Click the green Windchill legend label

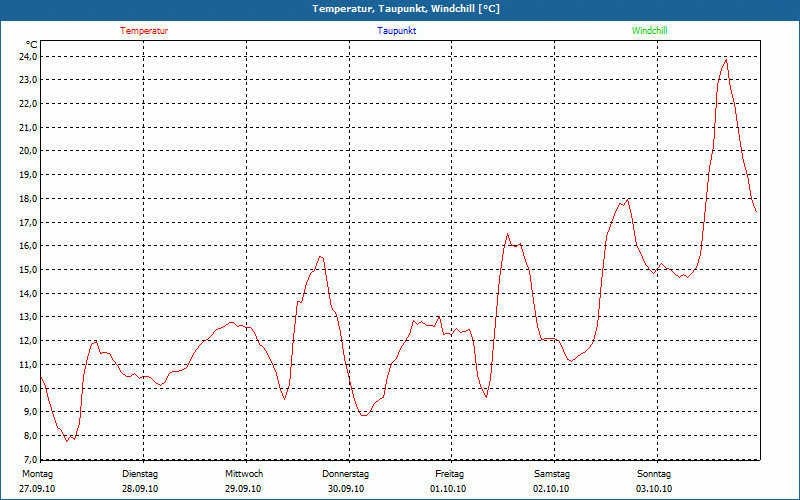(x=649, y=31)
